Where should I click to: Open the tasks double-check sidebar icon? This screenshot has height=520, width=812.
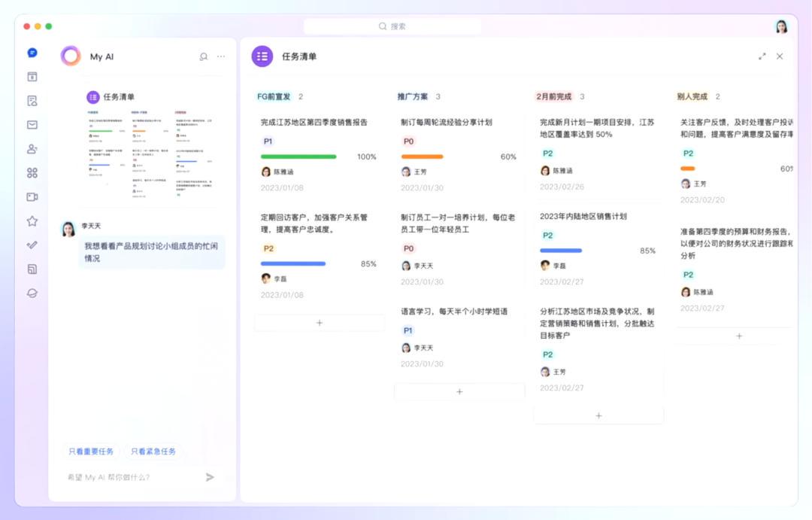tap(32, 245)
